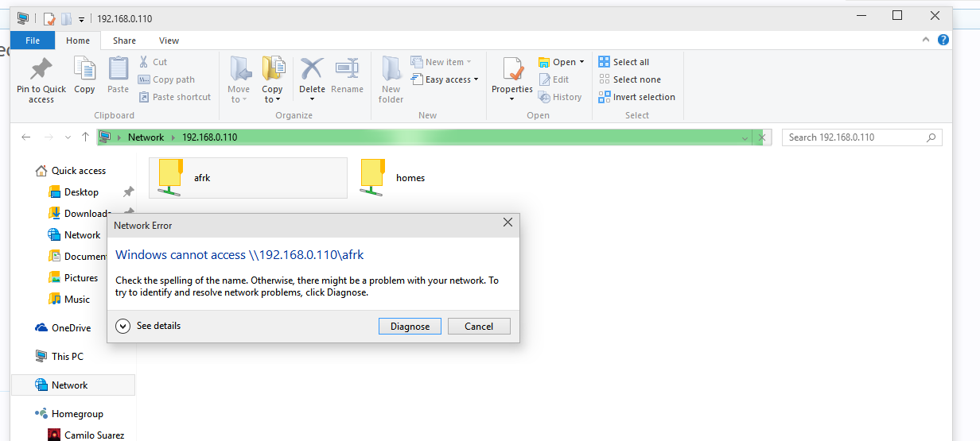Click the Forward navigation arrow
980x441 pixels.
coord(49,137)
